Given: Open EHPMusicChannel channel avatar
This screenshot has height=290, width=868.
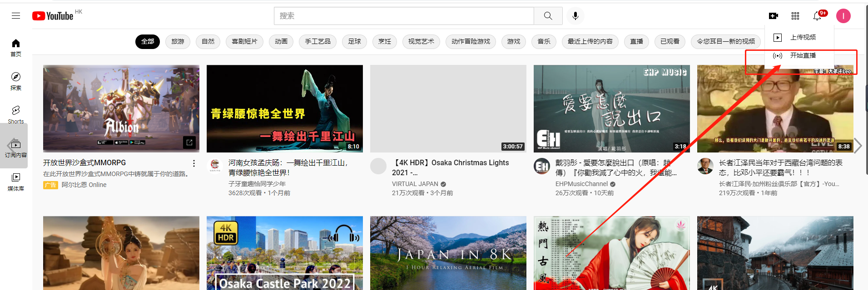Looking at the screenshot, I should (x=542, y=166).
